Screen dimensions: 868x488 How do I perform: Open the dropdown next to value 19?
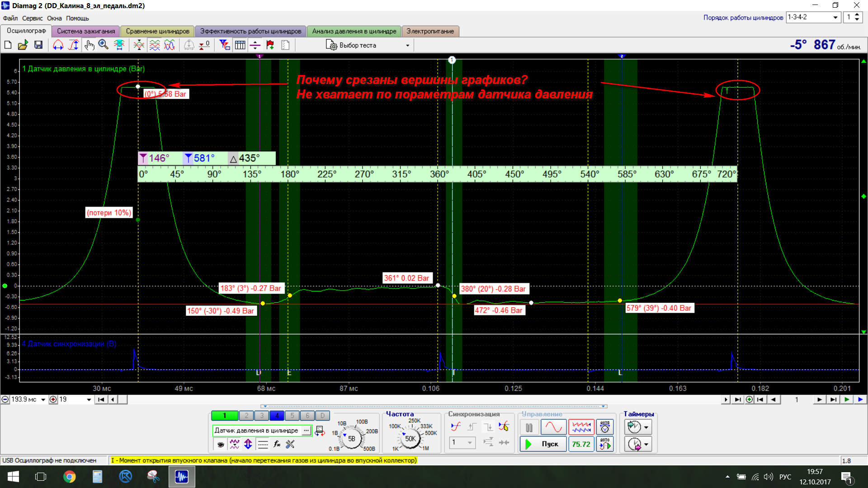(x=89, y=399)
